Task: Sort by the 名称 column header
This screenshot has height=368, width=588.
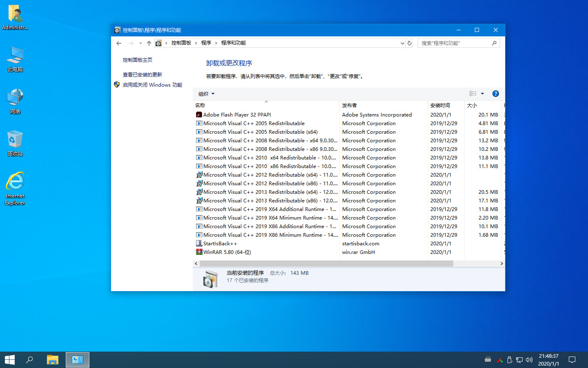Action: 266,105
